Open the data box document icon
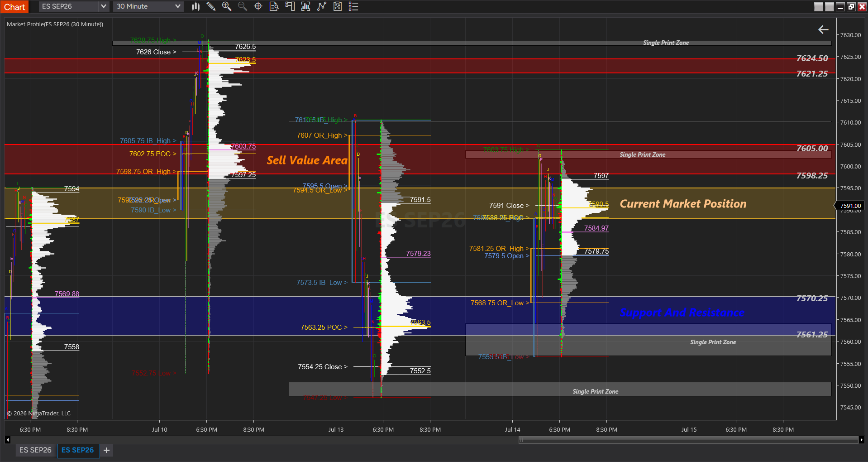This screenshot has height=462, width=868. coord(274,6)
